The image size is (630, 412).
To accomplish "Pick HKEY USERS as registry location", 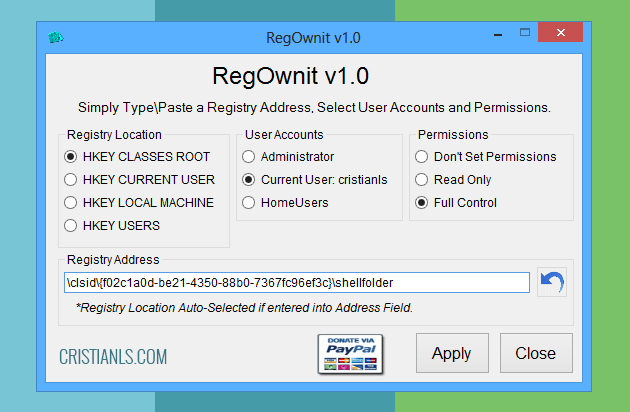I will tap(71, 226).
